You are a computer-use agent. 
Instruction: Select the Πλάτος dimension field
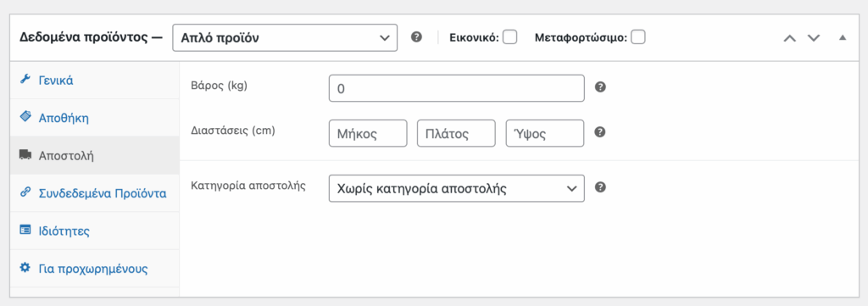click(x=456, y=133)
